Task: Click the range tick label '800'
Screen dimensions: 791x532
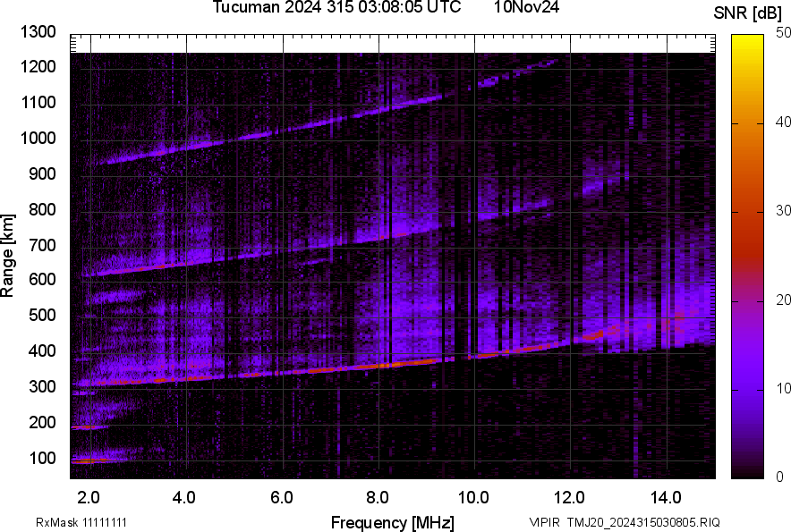Action: point(42,210)
